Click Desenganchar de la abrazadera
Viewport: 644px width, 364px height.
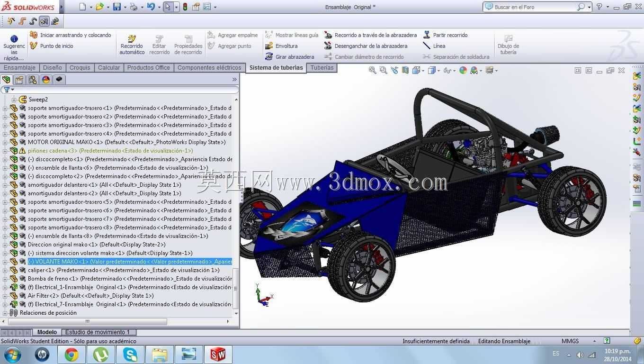pos(366,46)
